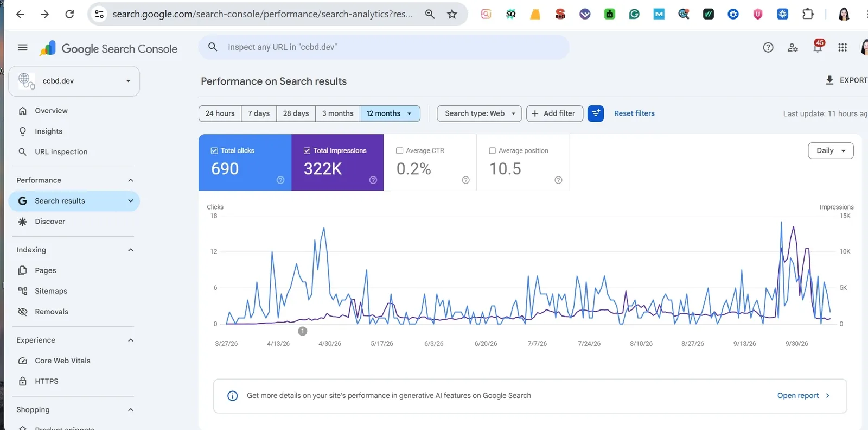Viewport: 868px width, 430px height.
Task: Open the Grammarly extension icon
Action: coord(634,14)
